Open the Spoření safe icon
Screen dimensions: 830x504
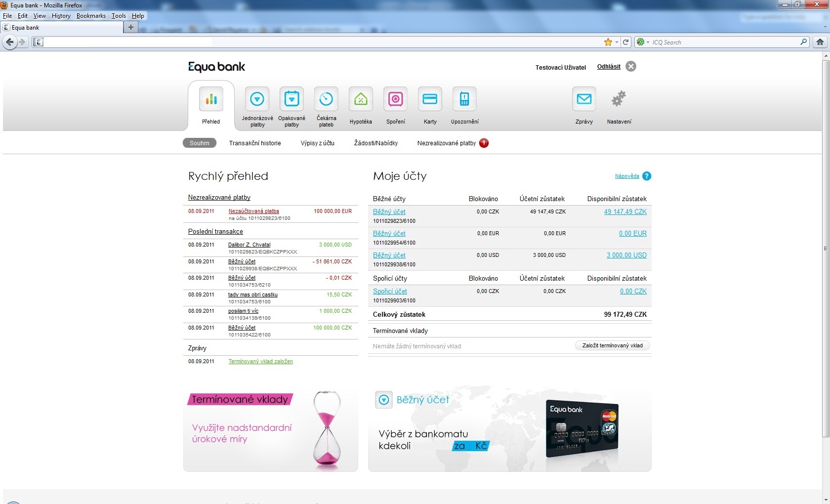pos(395,99)
